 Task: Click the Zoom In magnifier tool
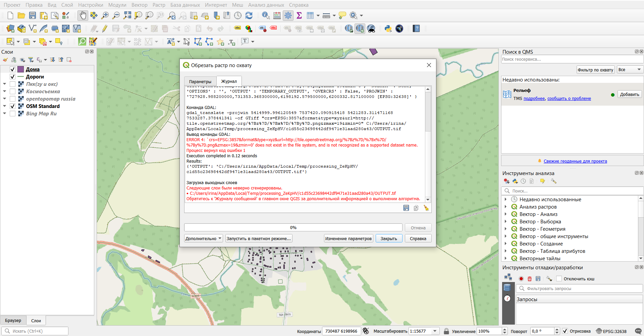point(105,15)
